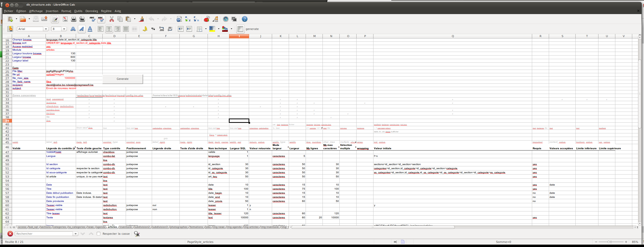The height and width of the screenshot is (247, 644).
Task: Expand the background color palette arrow
Action: coord(219,29)
